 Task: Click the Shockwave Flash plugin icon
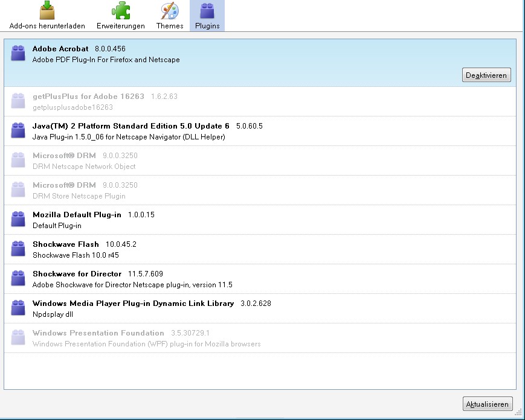(18, 249)
